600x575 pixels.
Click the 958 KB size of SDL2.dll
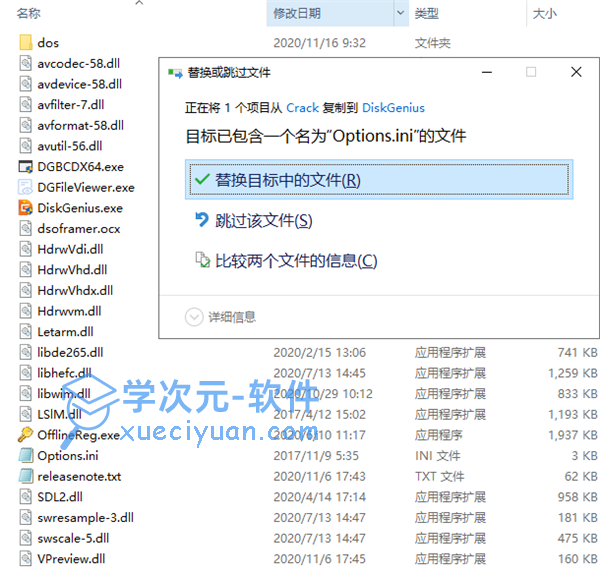point(577,497)
